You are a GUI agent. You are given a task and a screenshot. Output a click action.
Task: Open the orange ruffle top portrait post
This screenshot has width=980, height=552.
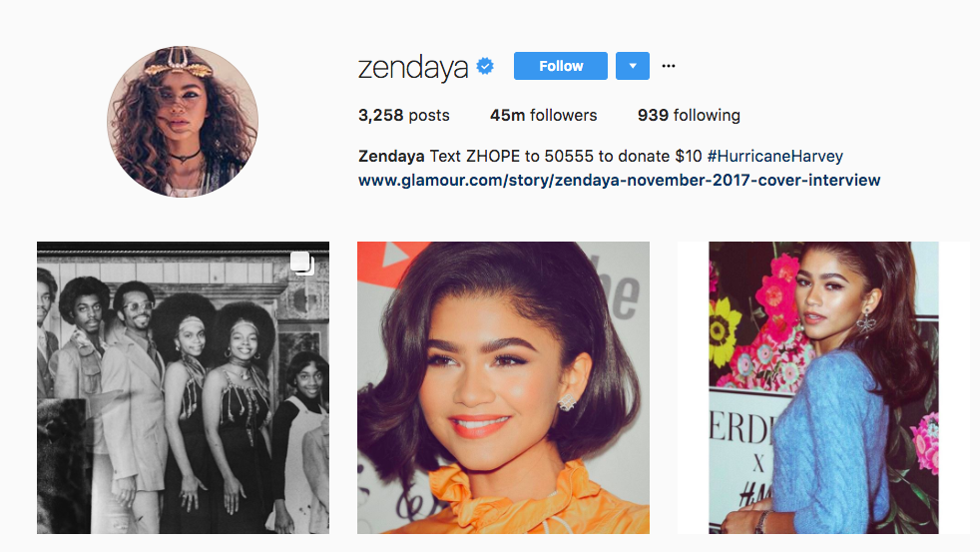click(x=503, y=387)
